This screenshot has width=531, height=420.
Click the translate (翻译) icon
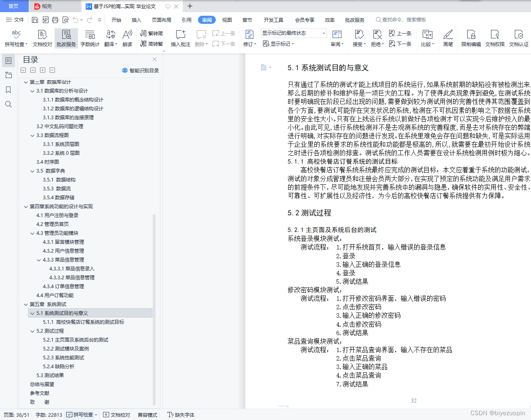click(x=111, y=38)
